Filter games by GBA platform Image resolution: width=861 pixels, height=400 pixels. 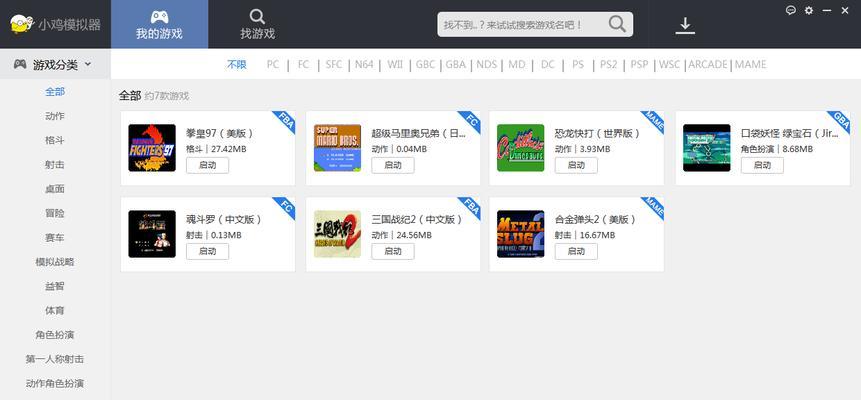pyautogui.click(x=456, y=64)
